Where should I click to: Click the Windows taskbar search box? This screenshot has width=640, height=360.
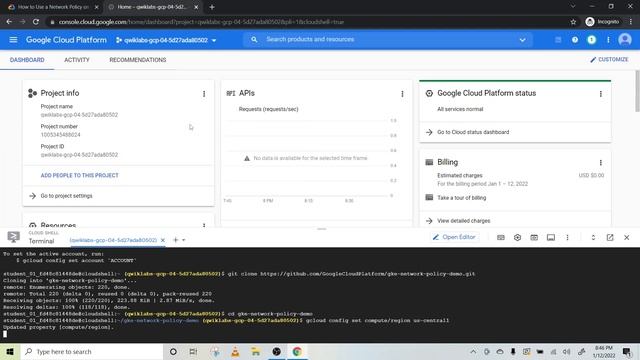pyautogui.click(x=91, y=351)
